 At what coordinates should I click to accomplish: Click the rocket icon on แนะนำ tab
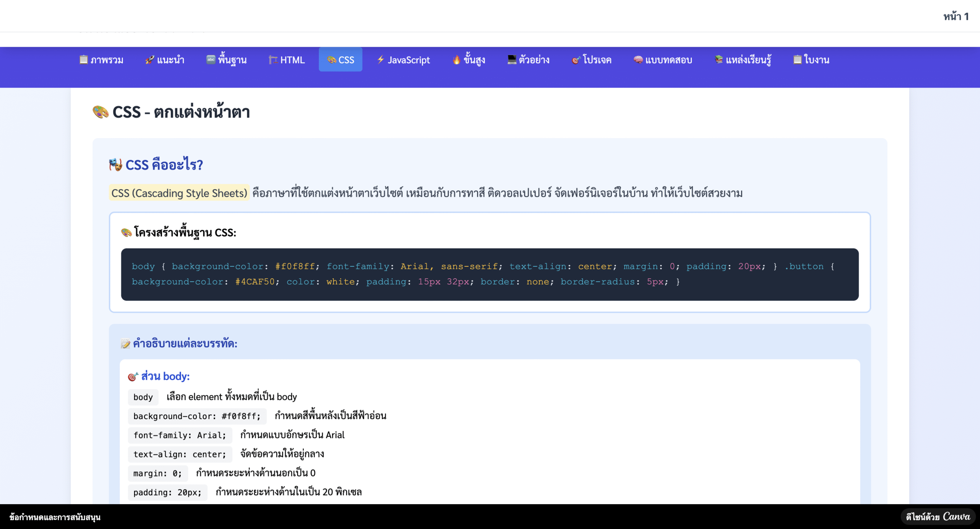(x=149, y=60)
